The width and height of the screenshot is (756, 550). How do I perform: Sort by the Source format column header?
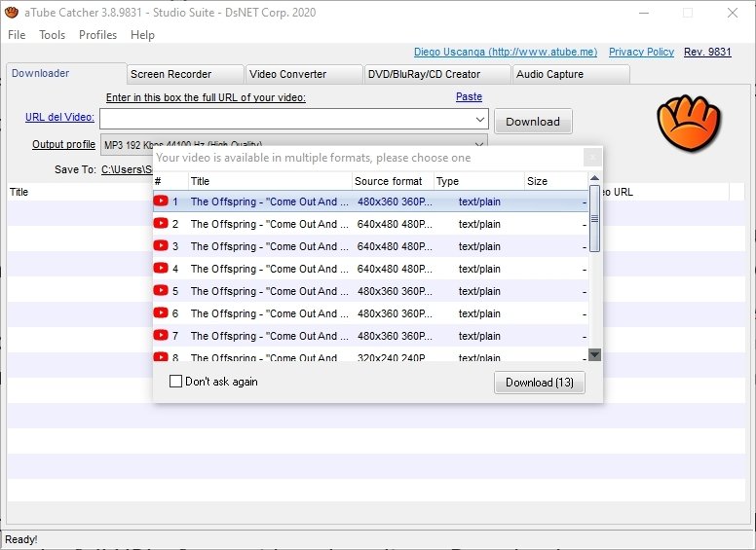(393, 181)
